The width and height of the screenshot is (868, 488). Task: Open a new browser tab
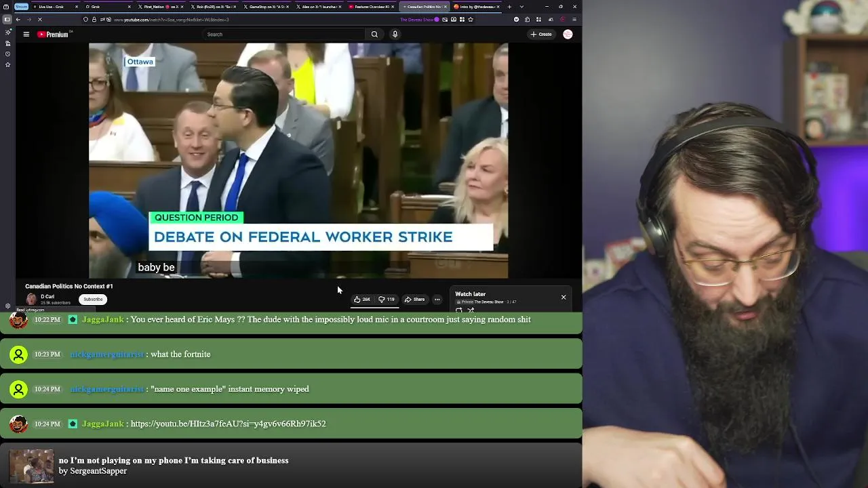[509, 7]
